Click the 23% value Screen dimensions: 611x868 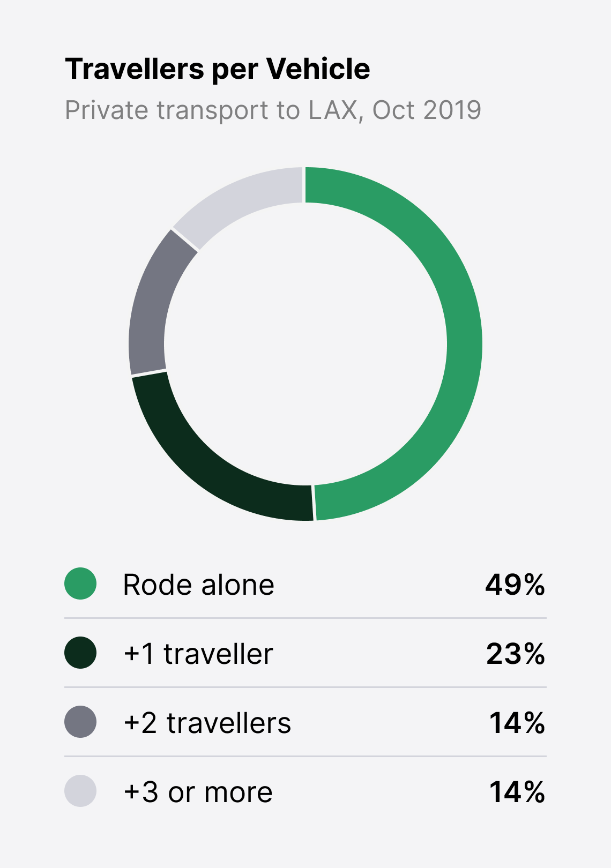516,653
